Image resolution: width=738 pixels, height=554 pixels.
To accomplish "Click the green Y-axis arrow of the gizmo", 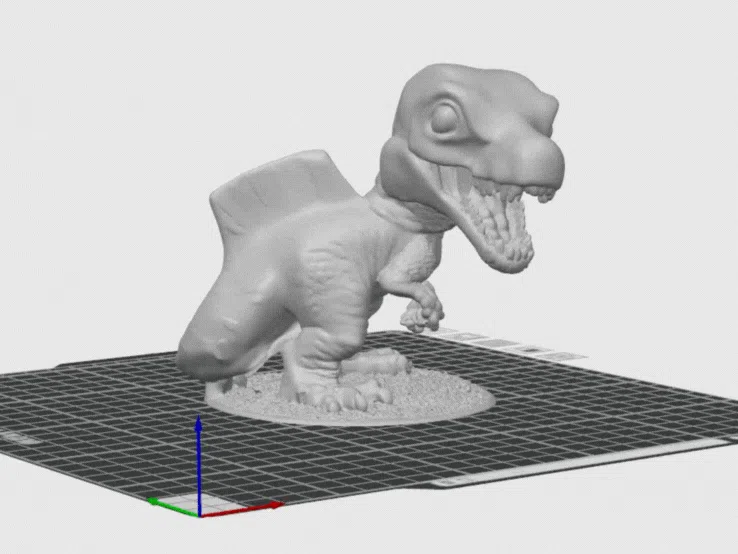I will pos(173,507).
